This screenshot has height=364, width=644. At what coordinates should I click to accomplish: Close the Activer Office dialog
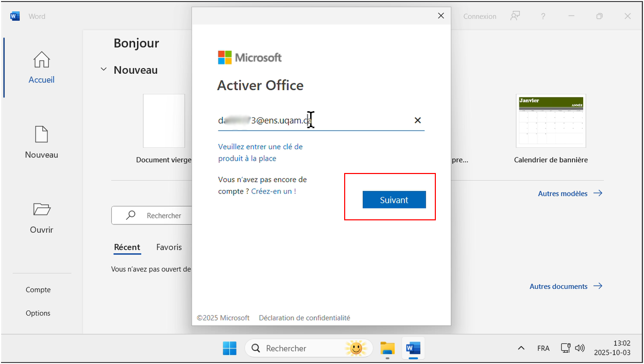tap(440, 16)
